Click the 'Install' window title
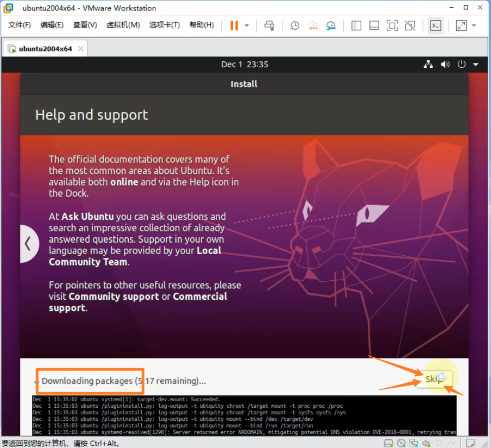The image size is (491, 448). tap(244, 84)
